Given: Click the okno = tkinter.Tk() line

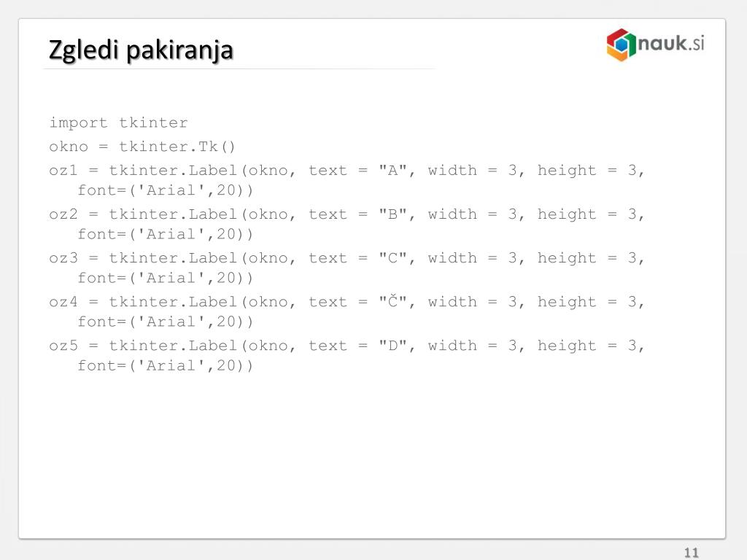Looking at the screenshot, I should pyautogui.click(x=142, y=147).
